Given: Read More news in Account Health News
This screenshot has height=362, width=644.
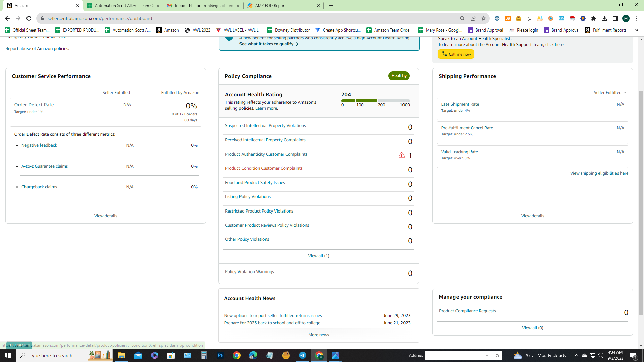Looking at the screenshot, I should (x=319, y=335).
